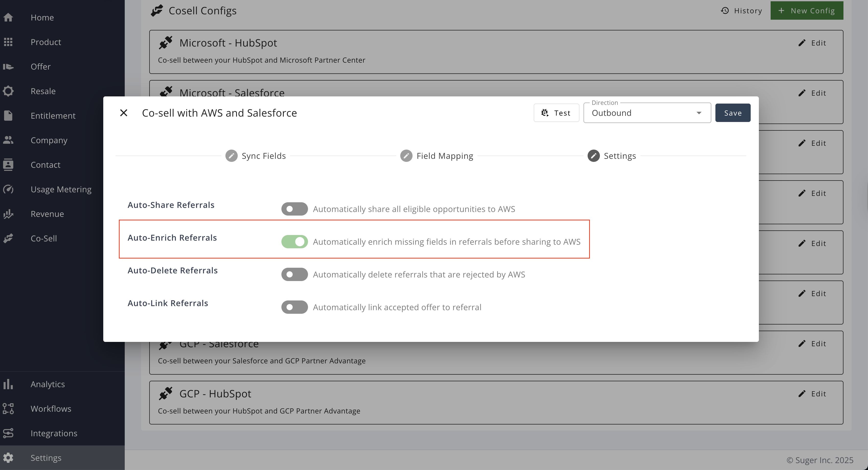
Task: Go to the Sync Fields step
Action: pos(263,156)
